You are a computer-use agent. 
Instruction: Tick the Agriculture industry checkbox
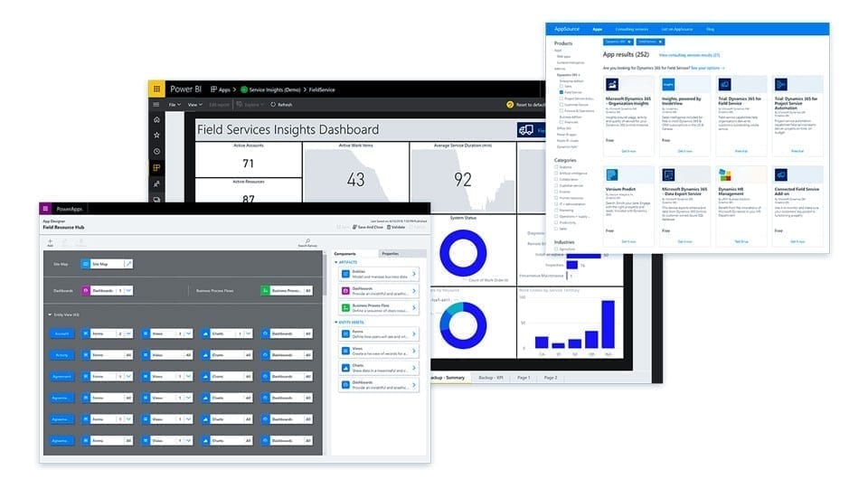click(x=557, y=249)
